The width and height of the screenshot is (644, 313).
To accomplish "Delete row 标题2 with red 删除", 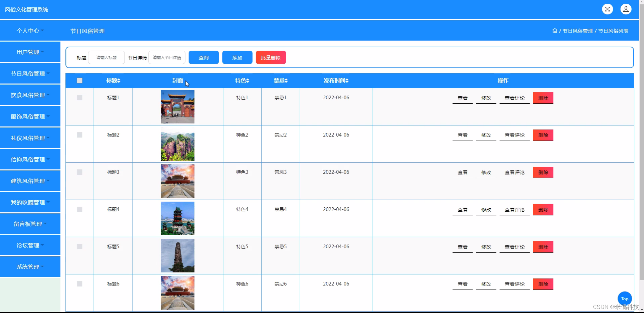I will (x=543, y=135).
